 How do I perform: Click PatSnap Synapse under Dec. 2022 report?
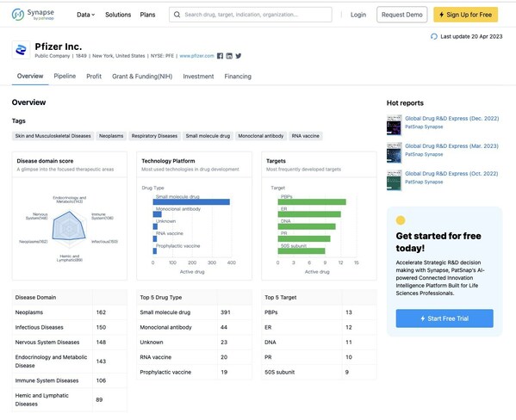tap(424, 127)
